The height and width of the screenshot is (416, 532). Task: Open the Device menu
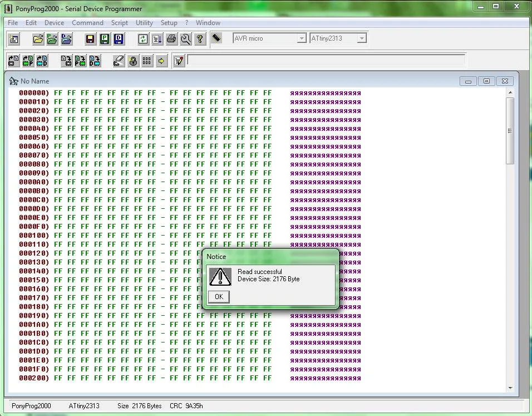tap(55, 23)
